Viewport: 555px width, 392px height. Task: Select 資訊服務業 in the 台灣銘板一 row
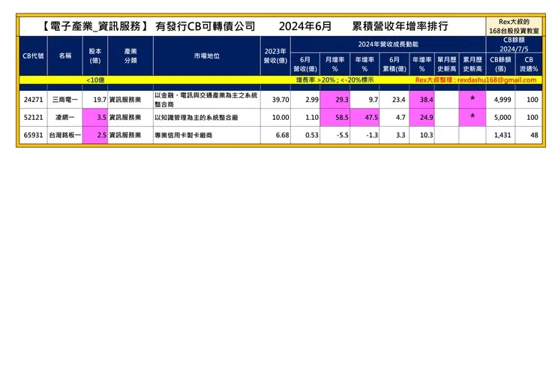tap(125, 135)
